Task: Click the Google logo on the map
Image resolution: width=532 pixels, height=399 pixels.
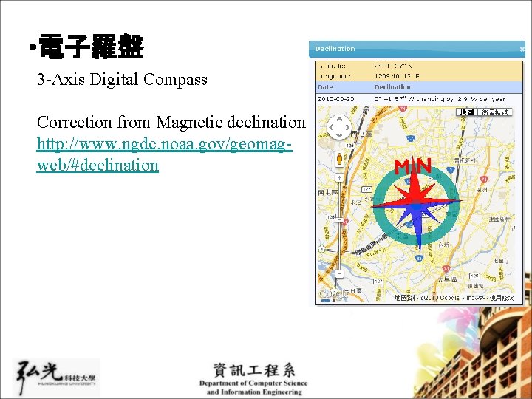Action: pyautogui.click(x=332, y=294)
